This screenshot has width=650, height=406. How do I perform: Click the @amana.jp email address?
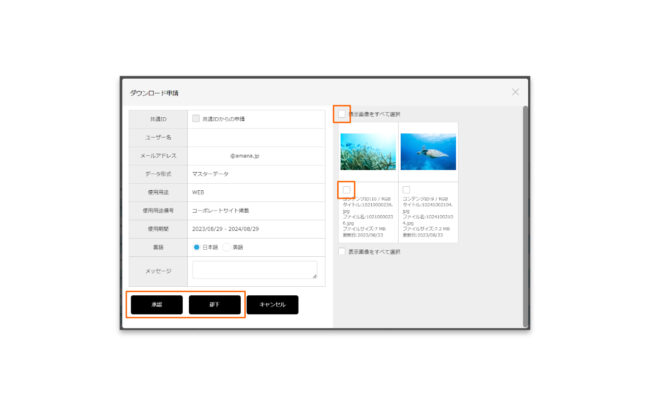(245, 156)
